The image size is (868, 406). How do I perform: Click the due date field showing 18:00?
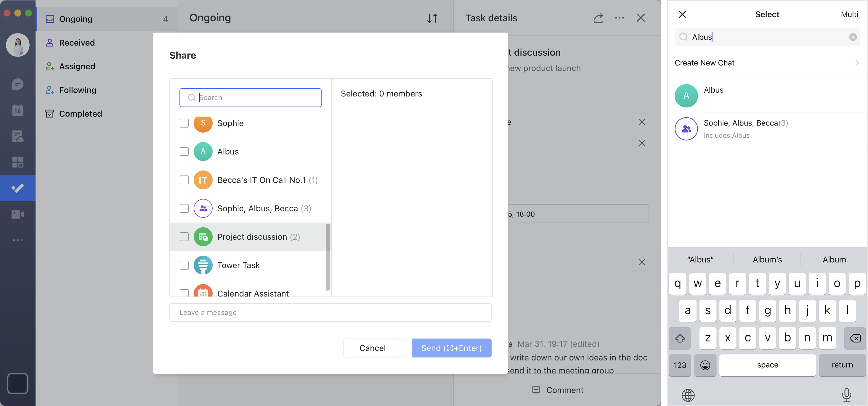point(578,214)
